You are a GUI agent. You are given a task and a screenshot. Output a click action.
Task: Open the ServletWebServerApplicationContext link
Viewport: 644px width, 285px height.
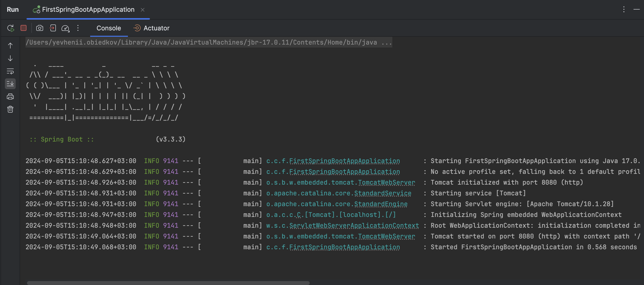coord(354,226)
